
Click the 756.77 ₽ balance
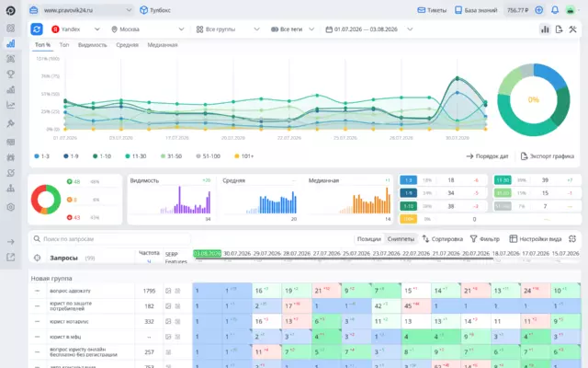click(517, 10)
